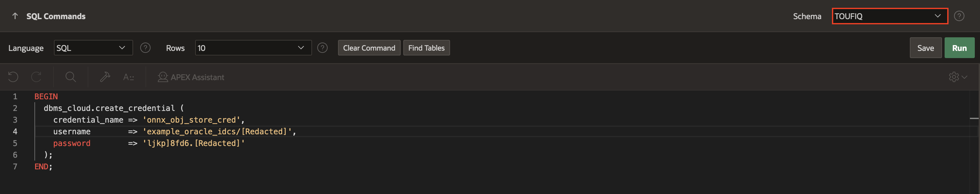Save the SQL command
This screenshot has width=980, height=194.
[925, 48]
